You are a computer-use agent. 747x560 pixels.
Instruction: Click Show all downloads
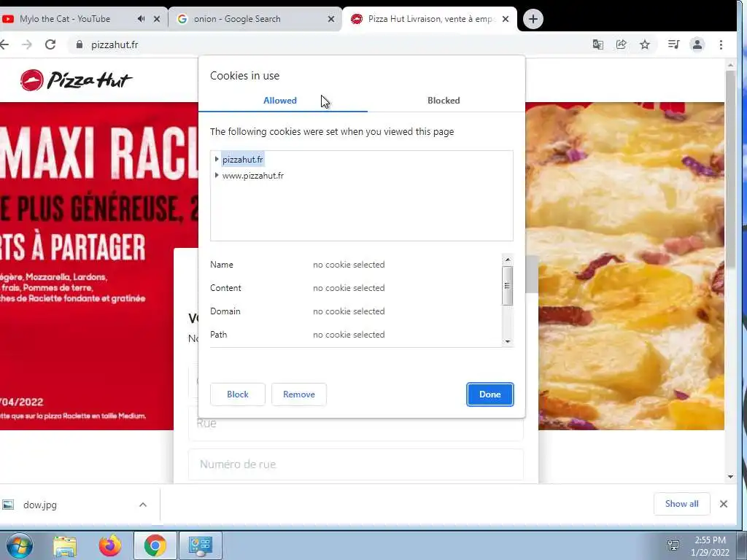682,504
